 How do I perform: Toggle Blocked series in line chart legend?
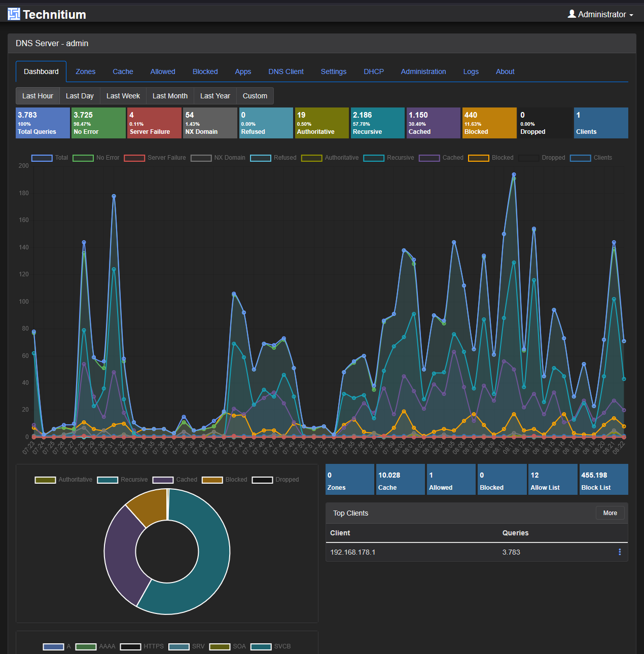[x=491, y=158]
